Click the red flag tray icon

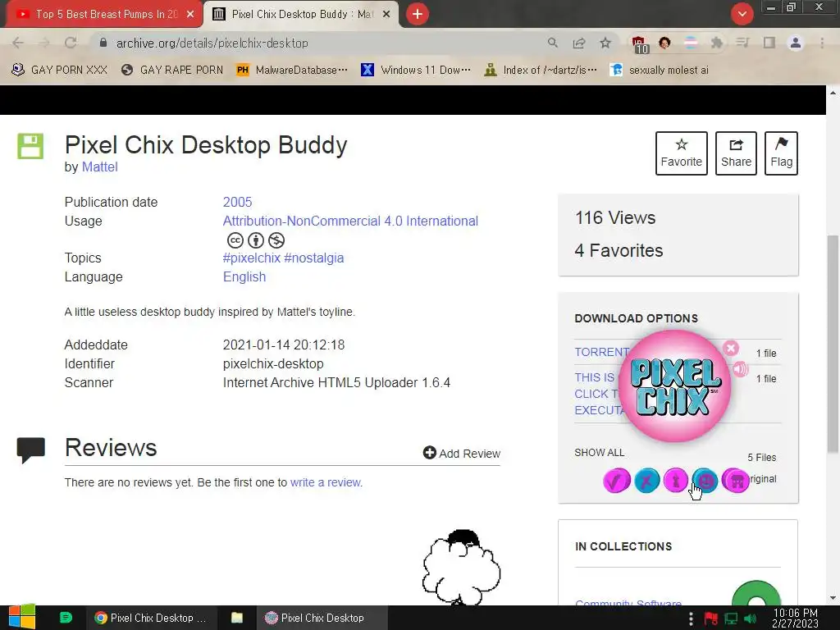coord(711,619)
